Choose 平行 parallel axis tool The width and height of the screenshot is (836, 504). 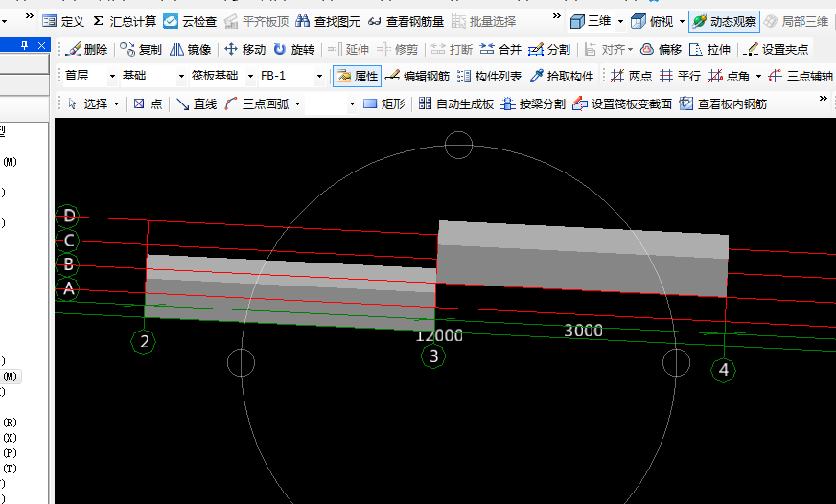pos(681,77)
